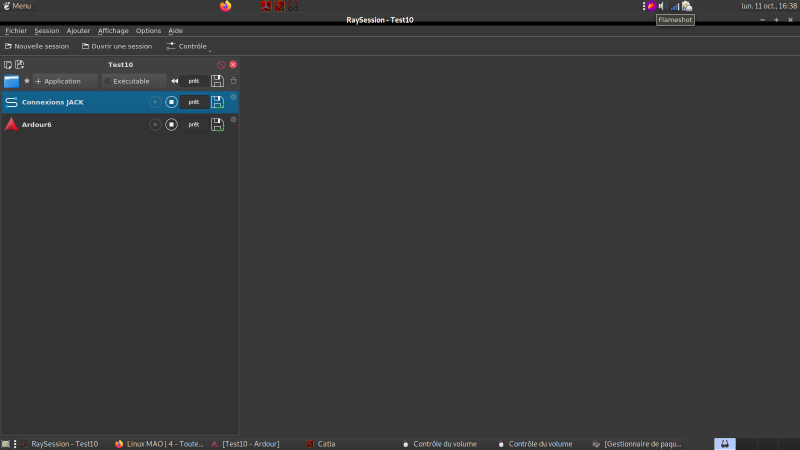
Task: Click the volume speaker tray icon
Action: point(662,6)
